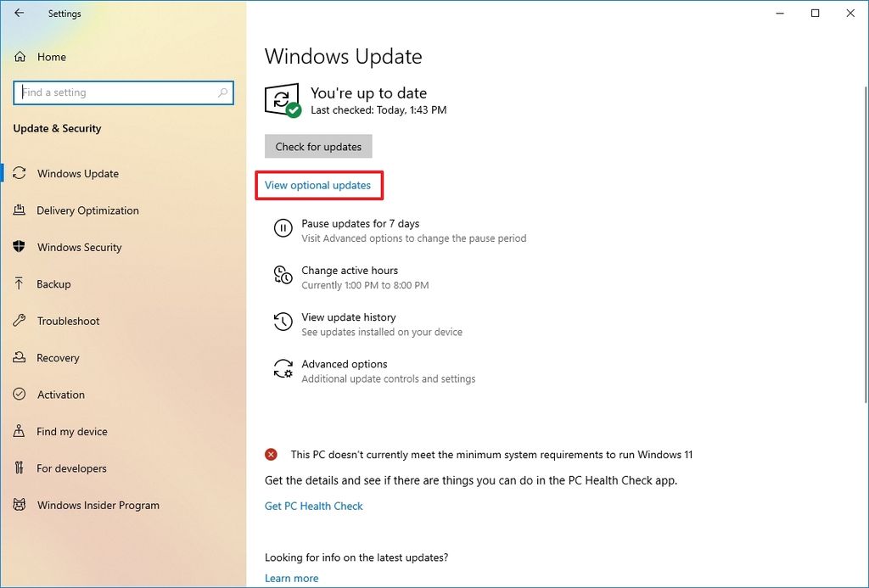
Task: Click the green up-to-date checkmark icon
Action: 292,109
